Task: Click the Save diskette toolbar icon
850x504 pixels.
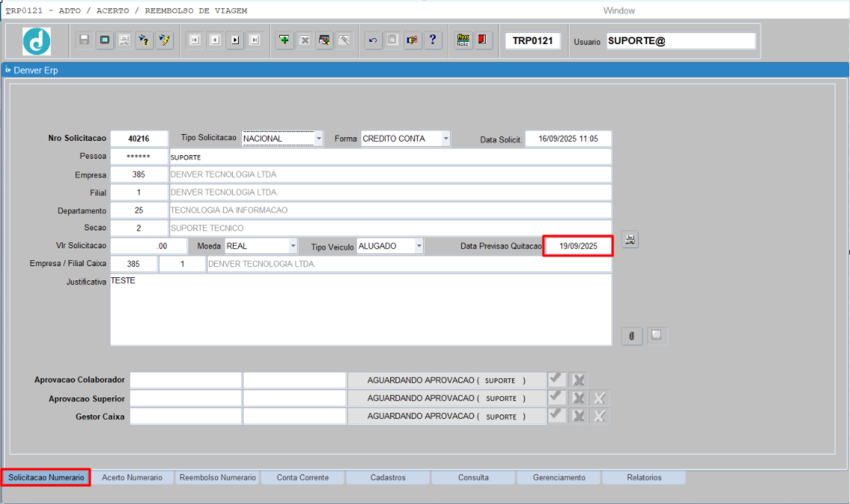Action: (84, 40)
